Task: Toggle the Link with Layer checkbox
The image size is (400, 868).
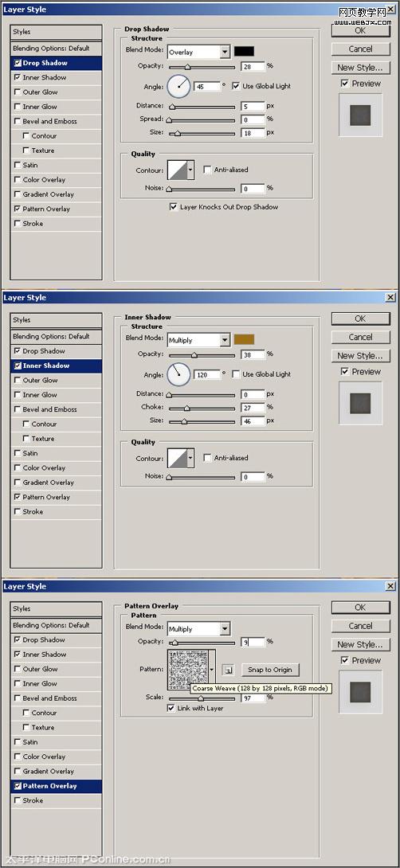Action: (x=171, y=709)
